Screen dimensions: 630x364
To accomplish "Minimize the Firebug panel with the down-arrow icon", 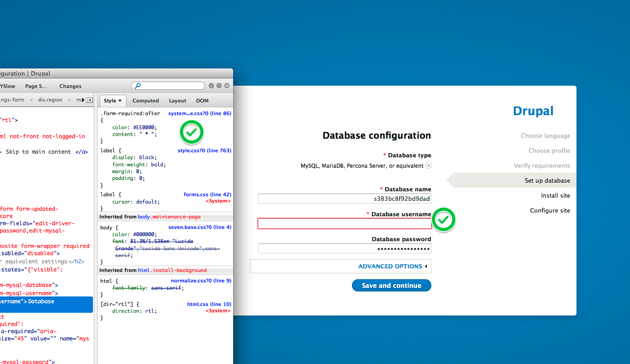I will point(211,86).
